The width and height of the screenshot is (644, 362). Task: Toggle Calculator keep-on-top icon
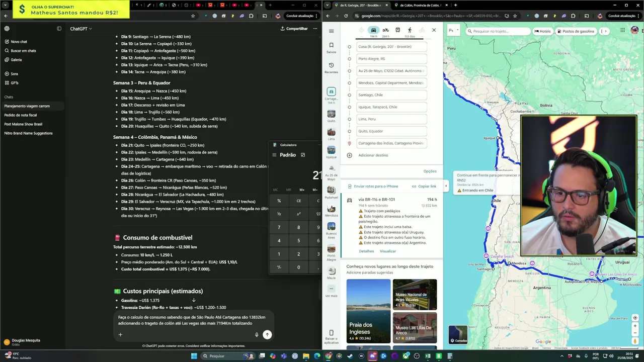(303, 155)
